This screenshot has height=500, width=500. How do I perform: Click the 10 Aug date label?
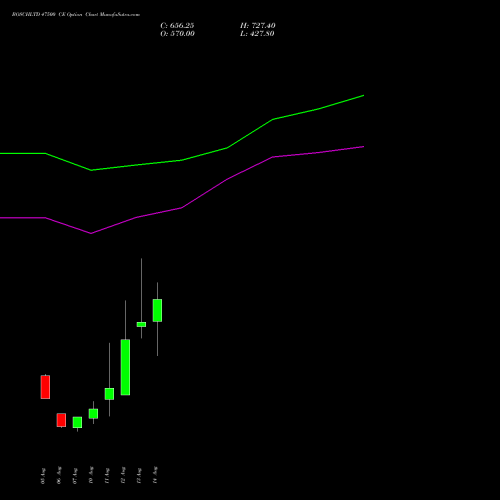[x=91, y=475]
